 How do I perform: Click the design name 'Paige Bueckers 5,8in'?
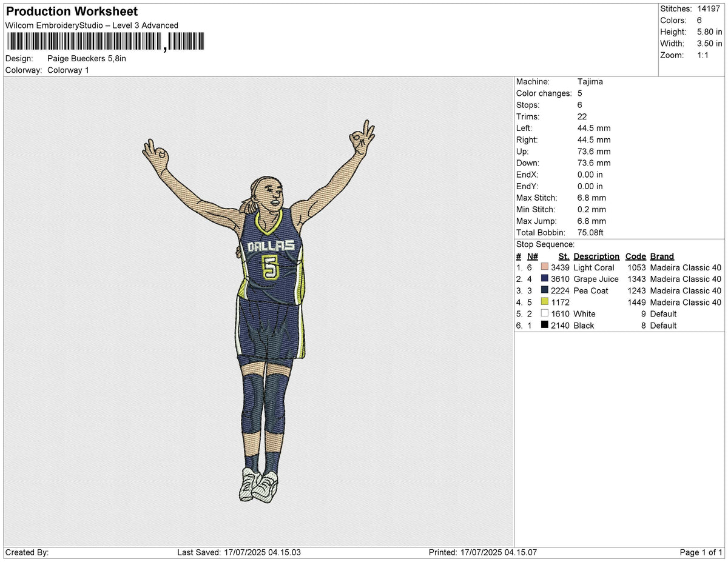87,58
